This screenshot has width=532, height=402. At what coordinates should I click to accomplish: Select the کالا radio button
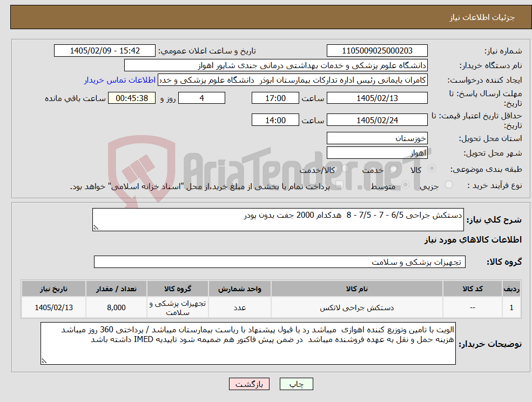coord(432,169)
